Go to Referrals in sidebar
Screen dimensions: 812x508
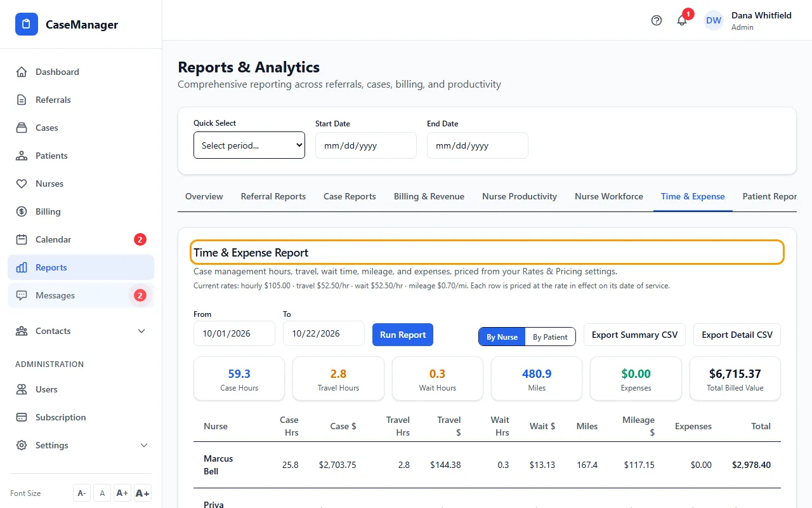(x=81, y=100)
